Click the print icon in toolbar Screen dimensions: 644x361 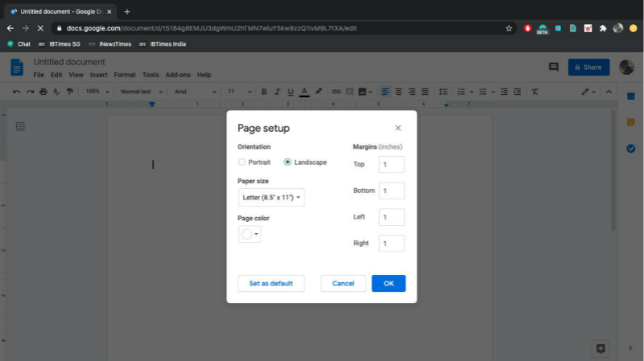click(43, 92)
